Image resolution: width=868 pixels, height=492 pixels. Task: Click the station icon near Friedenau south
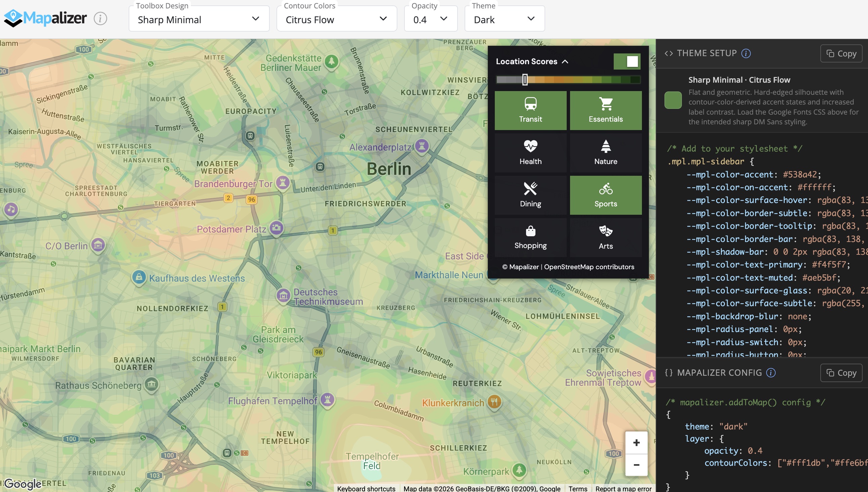[227, 453]
